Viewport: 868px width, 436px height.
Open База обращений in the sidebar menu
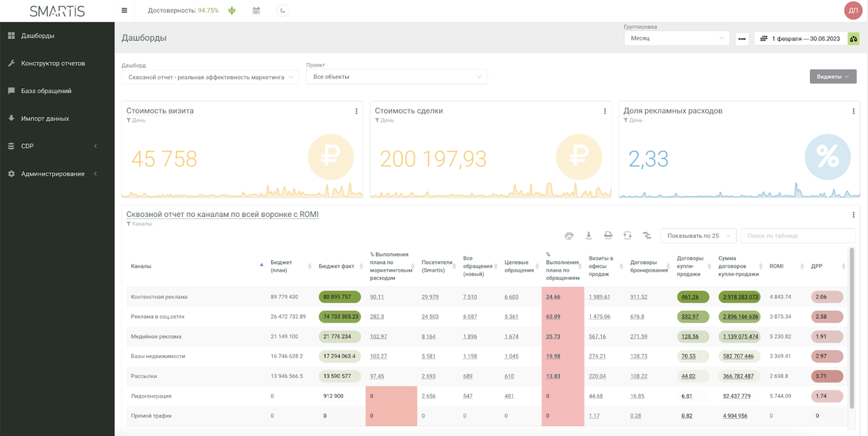click(x=46, y=91)
